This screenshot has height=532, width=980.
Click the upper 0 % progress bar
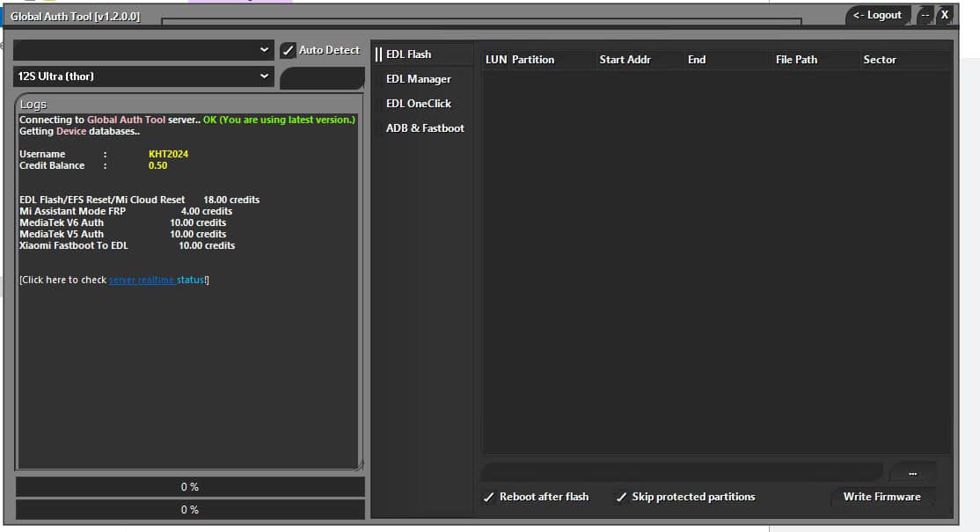click(190, 487)
